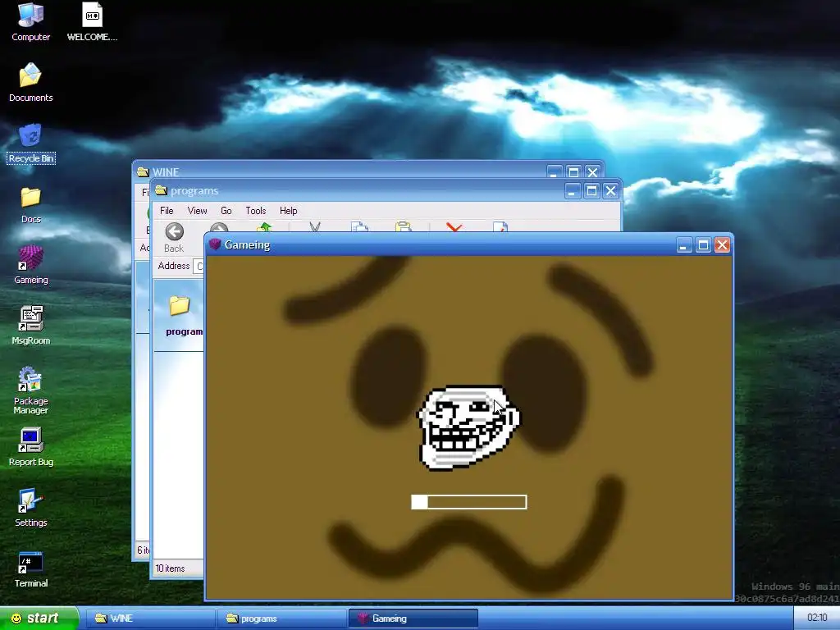The image size is (840, 630).
Task: Click the Paste icon in programs toolbar
Action: click(x=403, y=227)
